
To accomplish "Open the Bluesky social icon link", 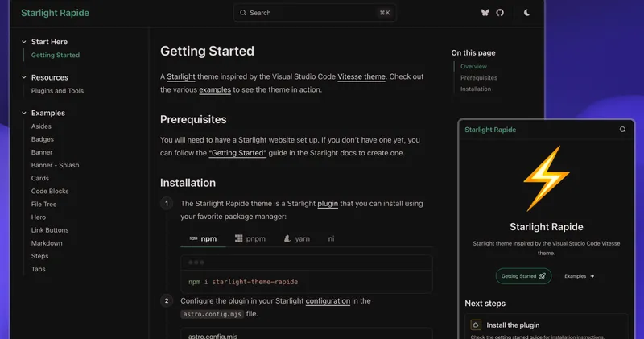I will 485,13.
